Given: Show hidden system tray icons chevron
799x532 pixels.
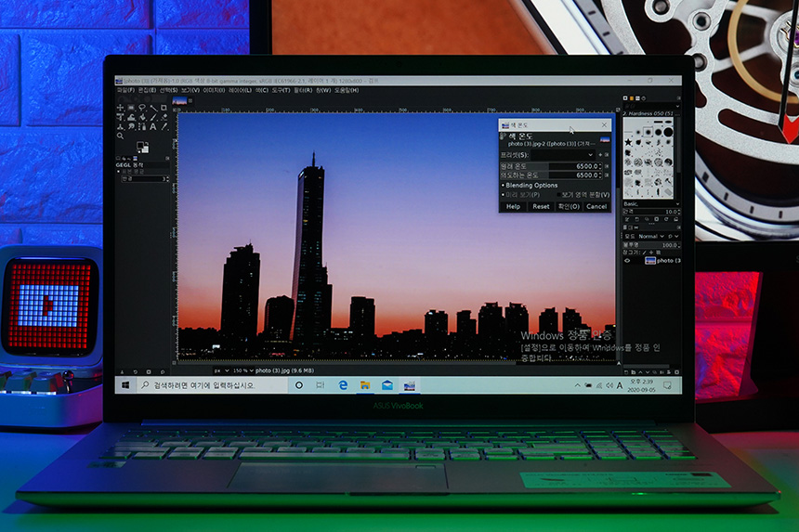Looking at the screenshot, I should [x=577, y=385].
